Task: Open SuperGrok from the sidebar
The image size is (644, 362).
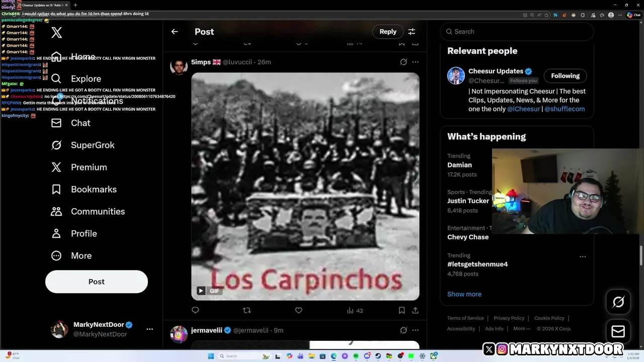Action: tap(83, 145)
